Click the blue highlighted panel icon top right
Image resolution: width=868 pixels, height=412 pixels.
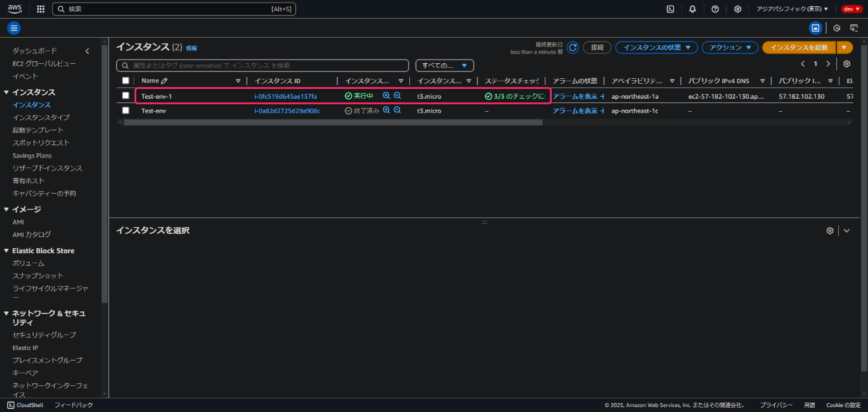[815, 28]
